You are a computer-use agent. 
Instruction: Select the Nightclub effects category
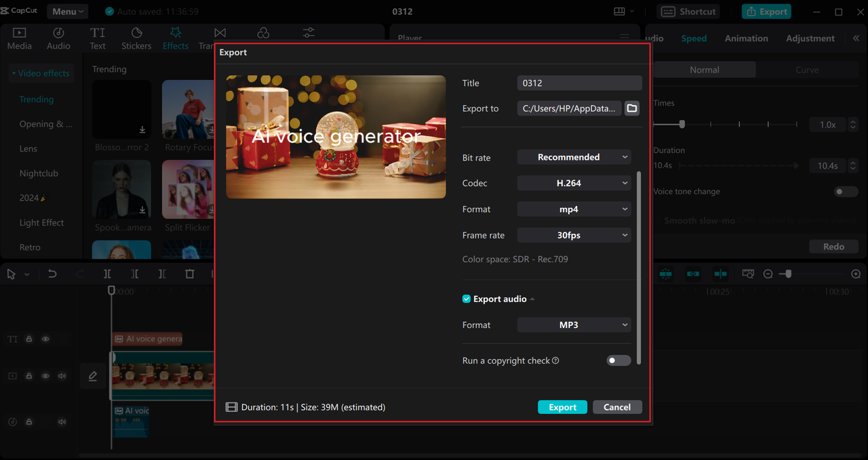pos(39,173)
